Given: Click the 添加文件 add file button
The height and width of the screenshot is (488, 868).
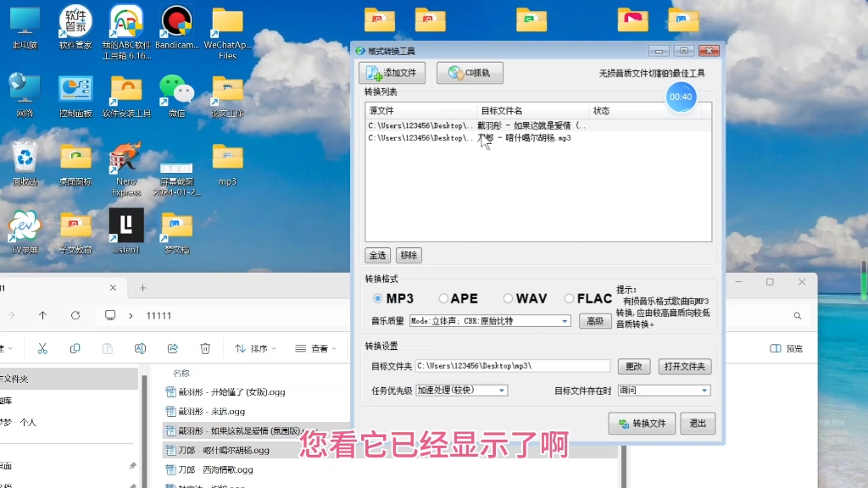Looking at the screenshot, I should pyautogui.click(x=392, y=73).
